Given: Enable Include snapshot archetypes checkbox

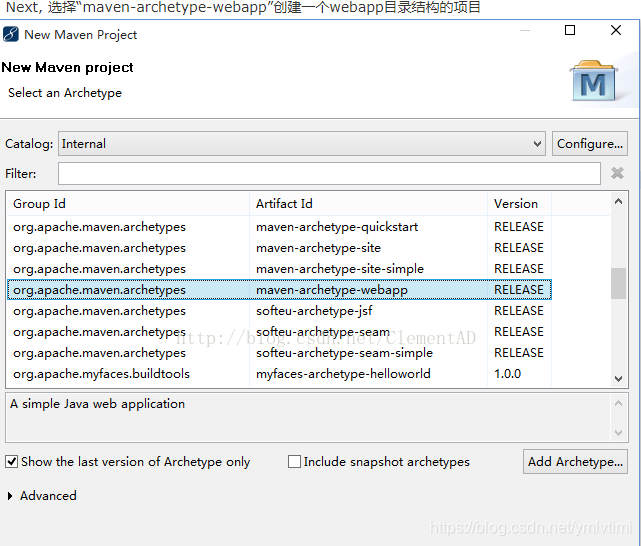Looking at the screenshot, I should pos(294,462).
